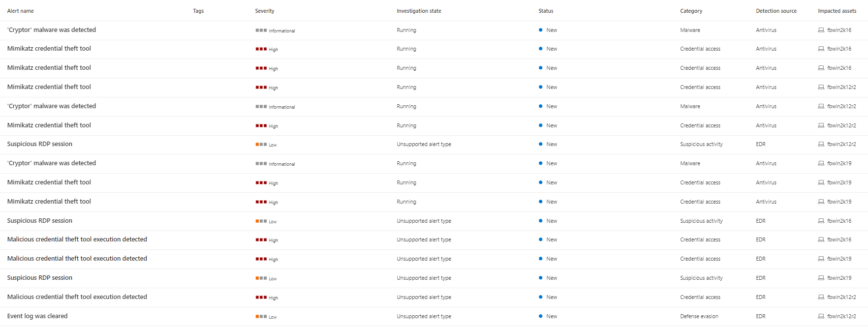Open fbwin2k16 device from first 'Cryptor' alert row
This screenshot has height=328, width=868.
coord(839,30)
